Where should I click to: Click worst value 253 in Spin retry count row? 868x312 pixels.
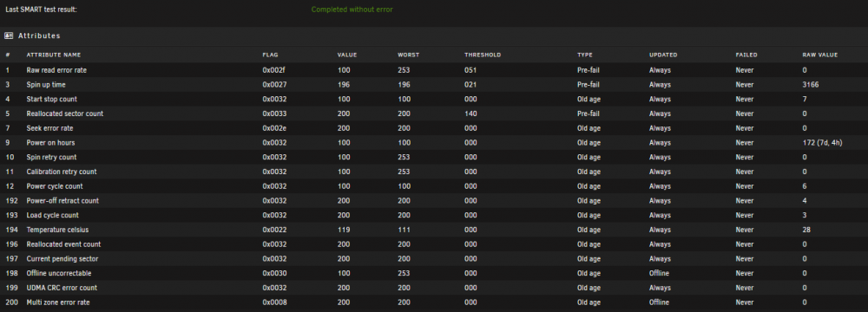[x=404, y=157]
